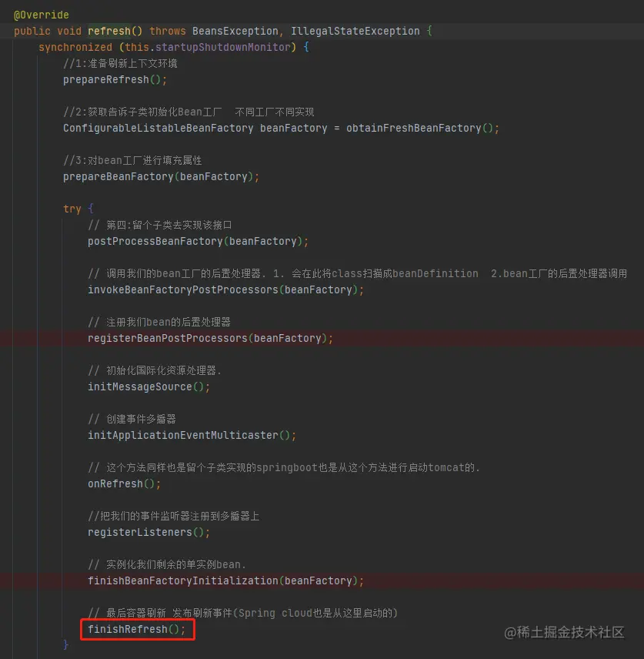Click the beanFactory variable in the declaration
The image size is (644, 659).
pos(294,129)
